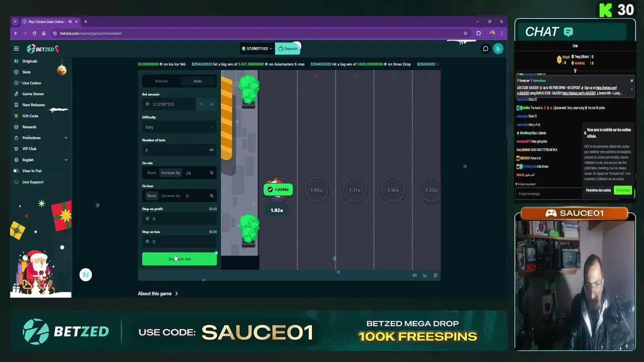The image size is (644, 362).
Task: Click the infinity icon in Number of bets
Action: [211, 150]
